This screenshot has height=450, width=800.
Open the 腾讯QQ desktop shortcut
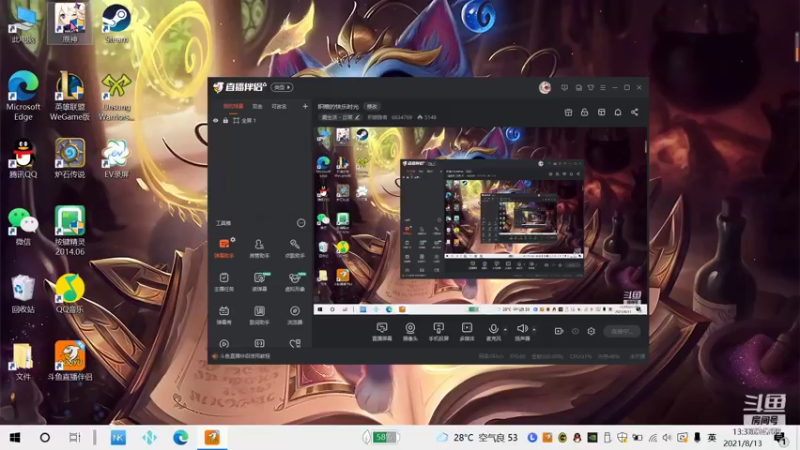tap(23, 159)
